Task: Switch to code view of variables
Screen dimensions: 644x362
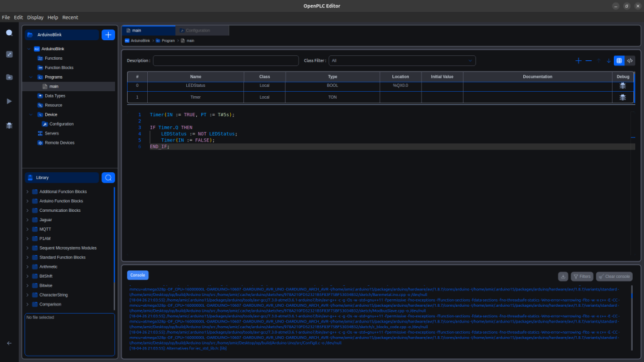Action: pos(630,61)
